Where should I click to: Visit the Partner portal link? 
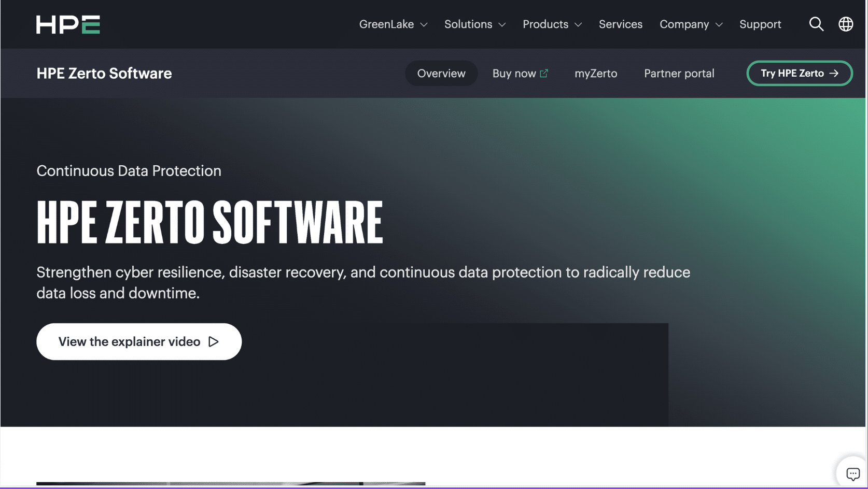[679, 74]
